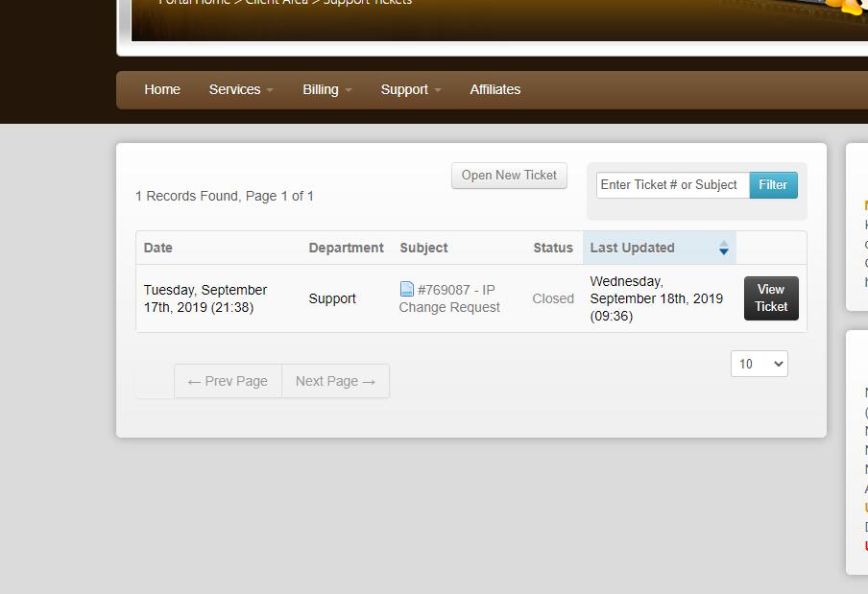Open the records-per-page dropdown showing 10
This screenshot has width=868, height=594.
tap(759, 364)
